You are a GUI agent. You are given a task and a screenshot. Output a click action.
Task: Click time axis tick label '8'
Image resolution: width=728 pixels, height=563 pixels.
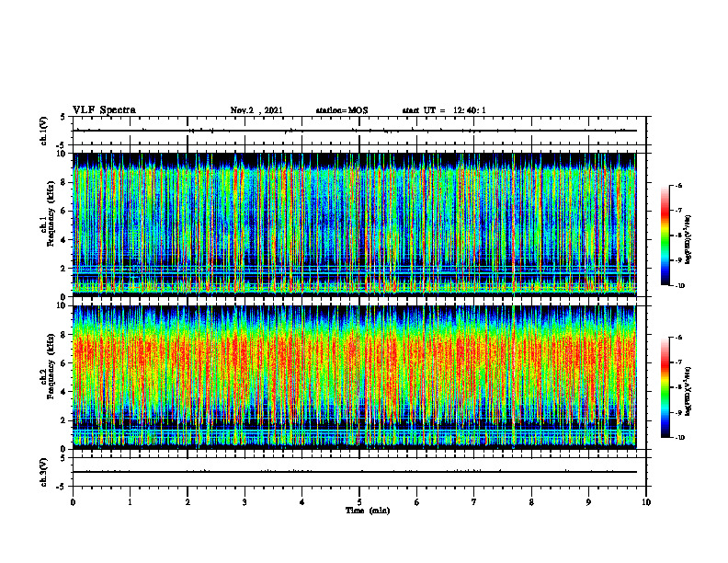tap(531, 502)
